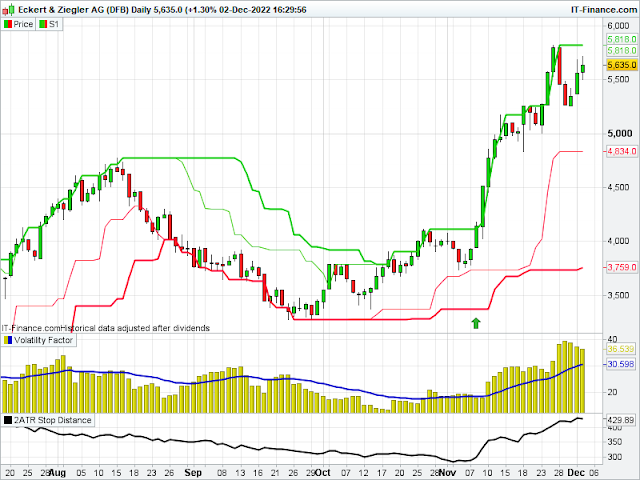The width and height of the screenshot is (640, 480).
Task: Click the 350 label on the 2ATR axis
Action: pyautogui.click(x=614, y=442)
